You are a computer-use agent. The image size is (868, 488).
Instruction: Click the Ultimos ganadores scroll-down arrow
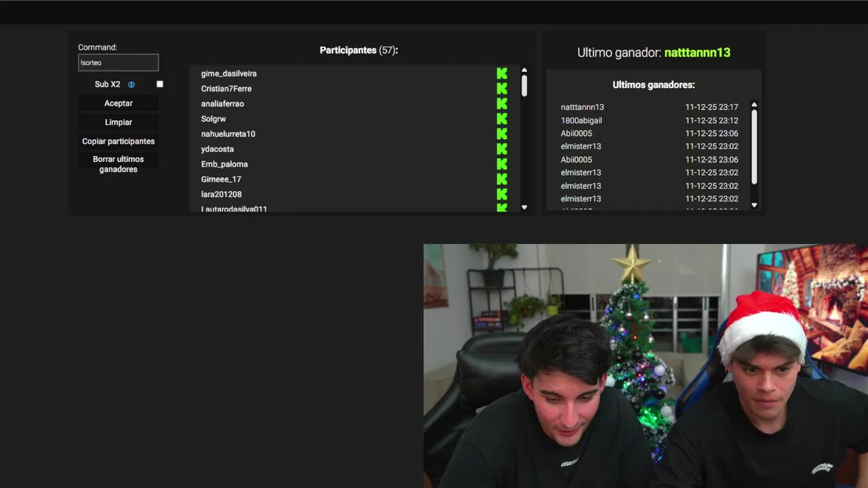[754, 205]
